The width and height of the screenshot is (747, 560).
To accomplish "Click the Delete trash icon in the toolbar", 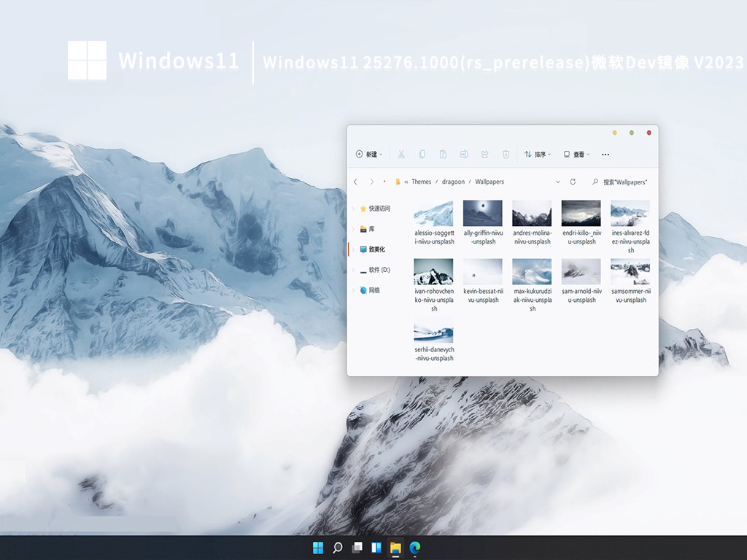I will pyautogui.click(x=506, y=154).
